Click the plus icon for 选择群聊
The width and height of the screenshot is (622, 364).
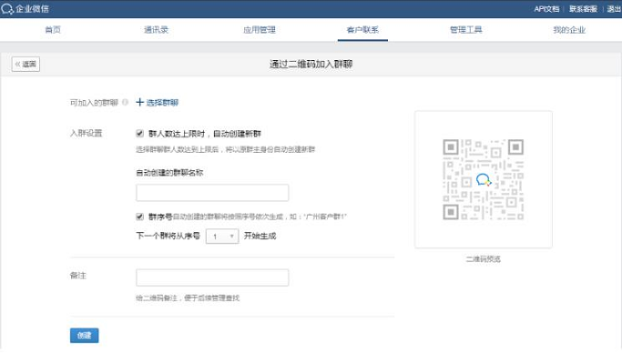(x=139, y=102)
